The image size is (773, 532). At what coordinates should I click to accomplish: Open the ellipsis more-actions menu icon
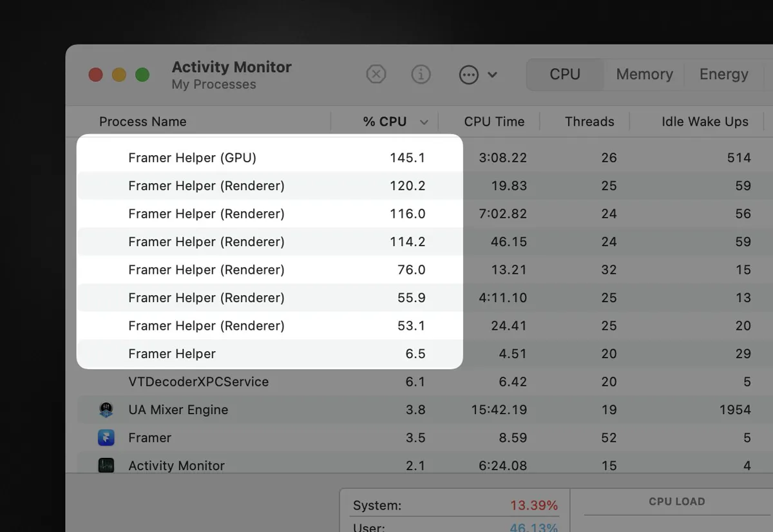pos(468,75)
